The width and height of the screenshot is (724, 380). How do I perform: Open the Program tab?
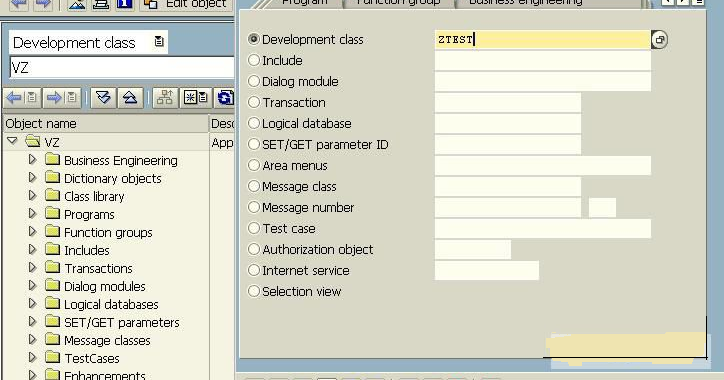pos(305,3)
